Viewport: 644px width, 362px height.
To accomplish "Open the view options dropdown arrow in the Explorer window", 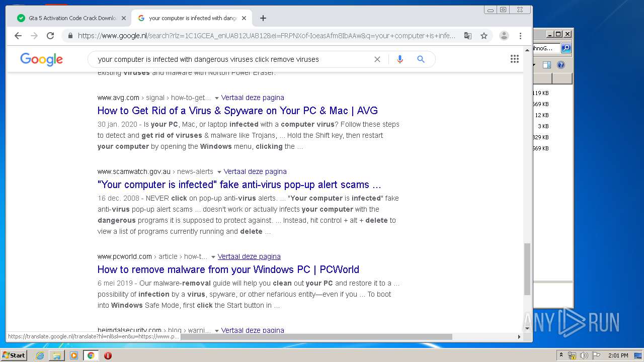I will tap(534, 65).
